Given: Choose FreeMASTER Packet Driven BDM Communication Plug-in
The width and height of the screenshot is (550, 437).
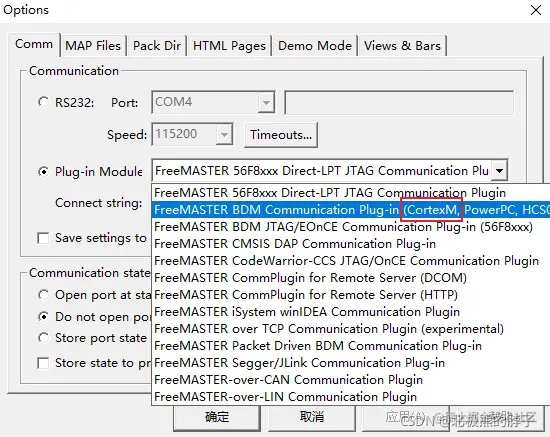Looking at the screenshot, I should pos(351,346).
